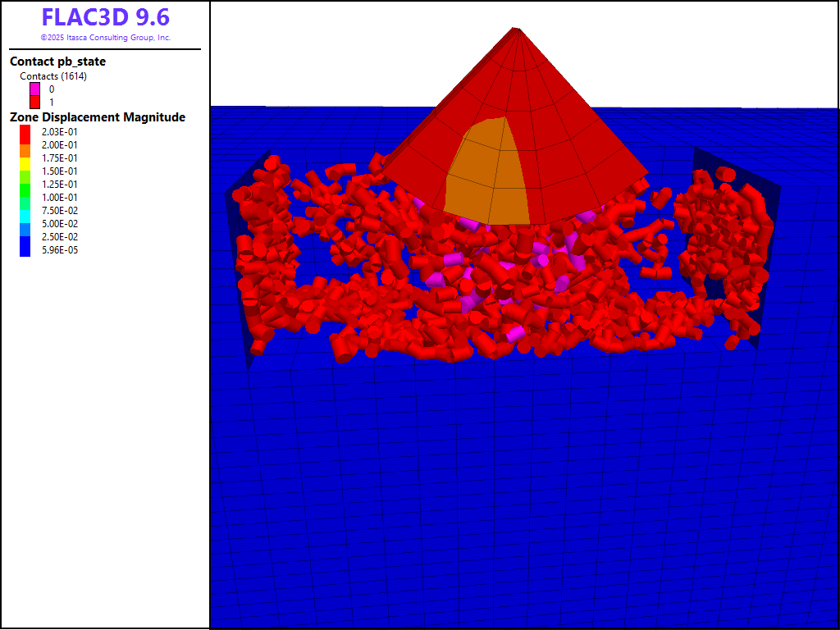Select the Contact pb_state legend heading
840x630 pixels.
tap(57, 62)
